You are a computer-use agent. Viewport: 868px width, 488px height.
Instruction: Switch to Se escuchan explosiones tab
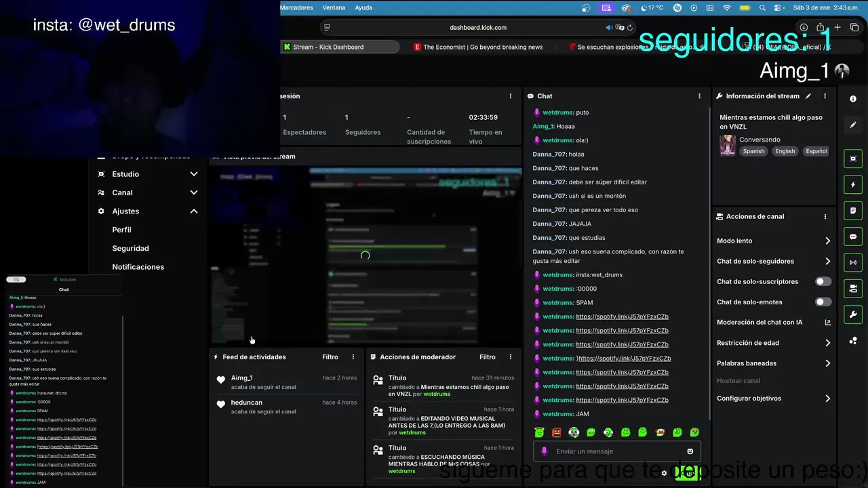tap(631, 47)
